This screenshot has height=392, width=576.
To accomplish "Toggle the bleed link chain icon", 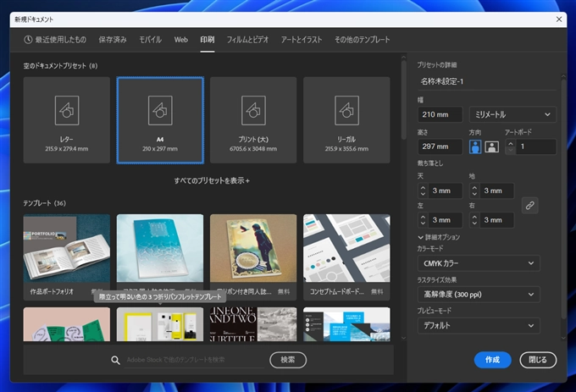I will (529, 206).
